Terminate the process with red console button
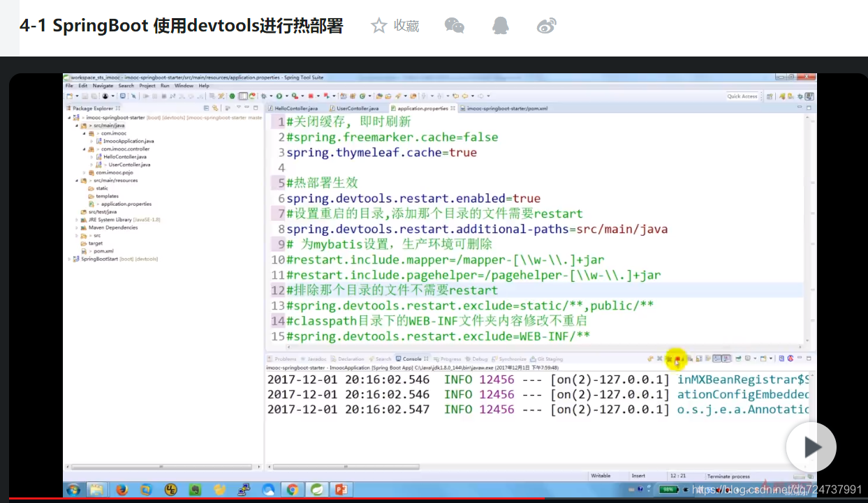Viewport: 868px width, 503px height. coord(677,359)
